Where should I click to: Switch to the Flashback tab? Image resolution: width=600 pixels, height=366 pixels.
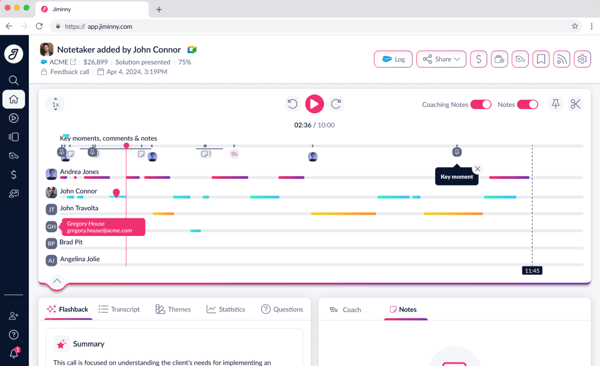68,309
